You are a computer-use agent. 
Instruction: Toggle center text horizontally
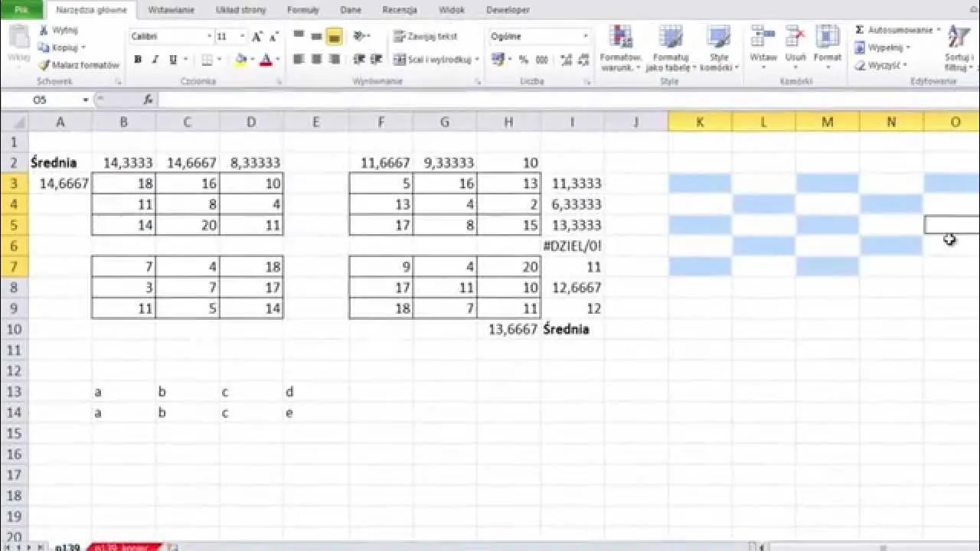point(316,60)
